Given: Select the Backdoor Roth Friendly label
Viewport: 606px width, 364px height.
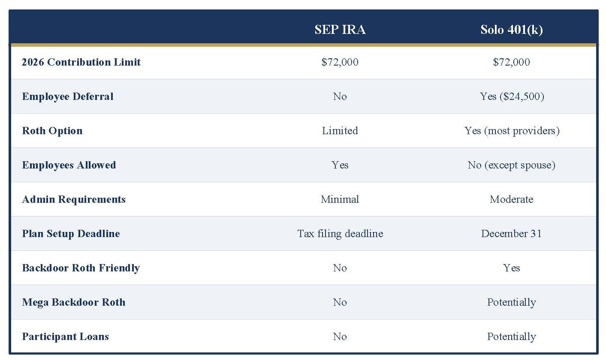Looking at the screenshot, I should [81, 268].
